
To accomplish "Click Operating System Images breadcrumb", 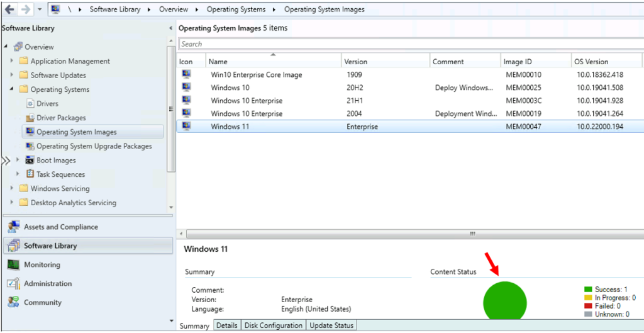I will [x=325, y=9].
